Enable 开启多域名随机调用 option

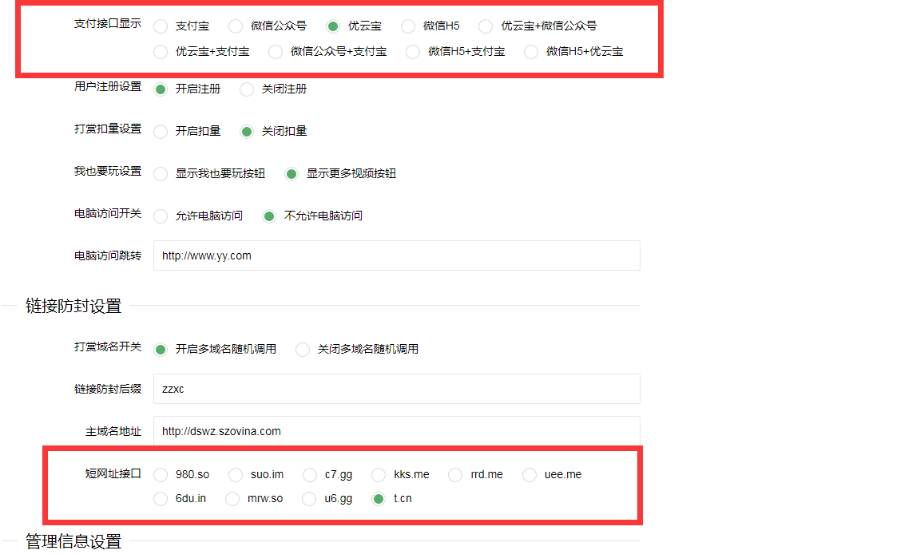(x=161, y=350)
